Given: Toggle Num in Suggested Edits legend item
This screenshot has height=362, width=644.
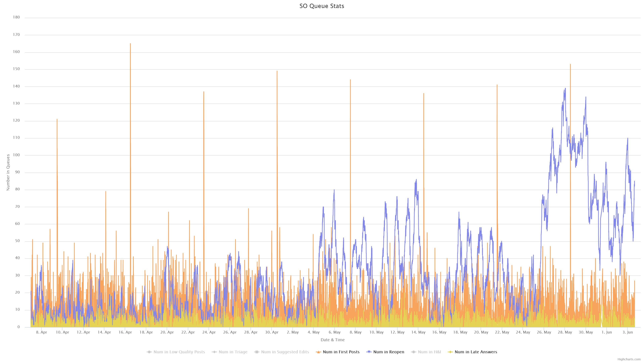Looking at the screenshot, I should click(x=282, y=352).
